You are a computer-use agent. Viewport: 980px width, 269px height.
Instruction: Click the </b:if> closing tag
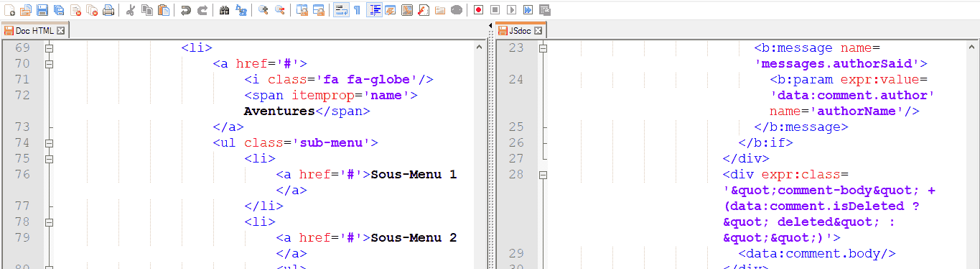(766, 143)
